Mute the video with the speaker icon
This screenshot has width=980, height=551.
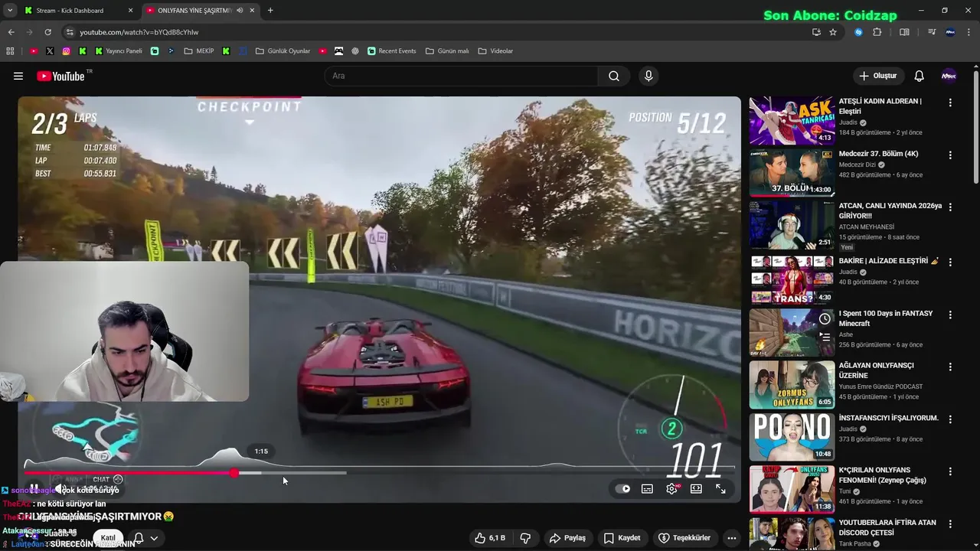coord(59,489)
